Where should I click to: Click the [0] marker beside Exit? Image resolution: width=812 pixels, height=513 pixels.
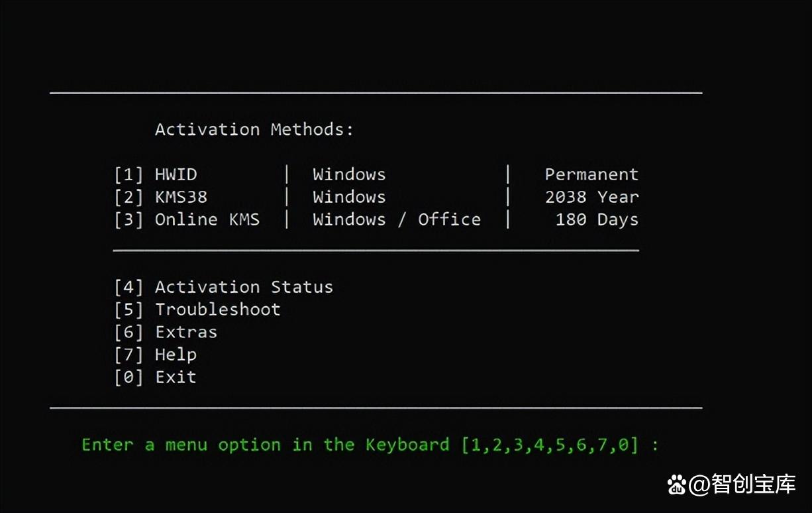tap(128, 378)
